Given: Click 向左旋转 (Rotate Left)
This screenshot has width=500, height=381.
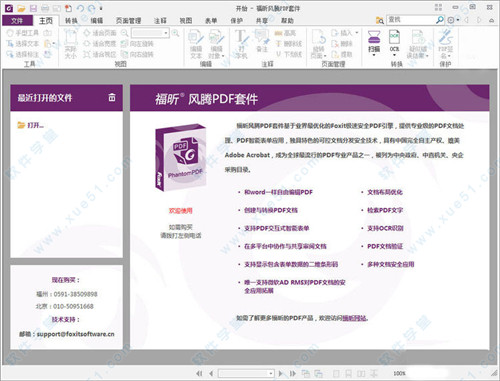Looking at the screenshot, I should 137,44.
